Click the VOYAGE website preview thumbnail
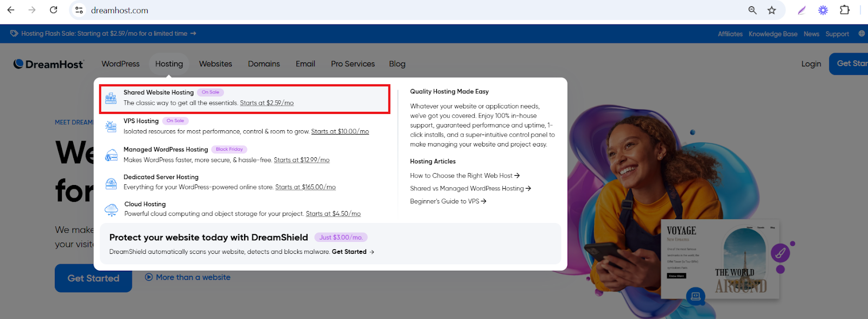 coord(720,259)
